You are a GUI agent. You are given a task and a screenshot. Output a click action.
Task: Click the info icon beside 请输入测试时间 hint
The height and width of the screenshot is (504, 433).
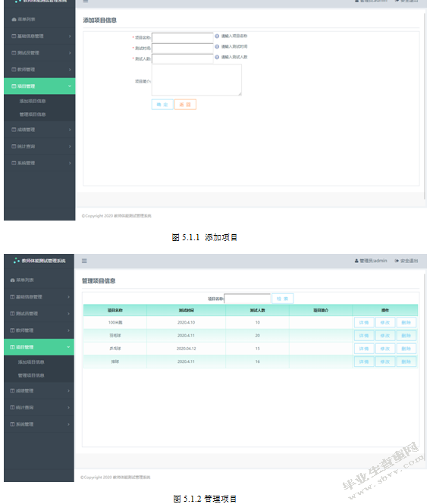tap(217, 46)
